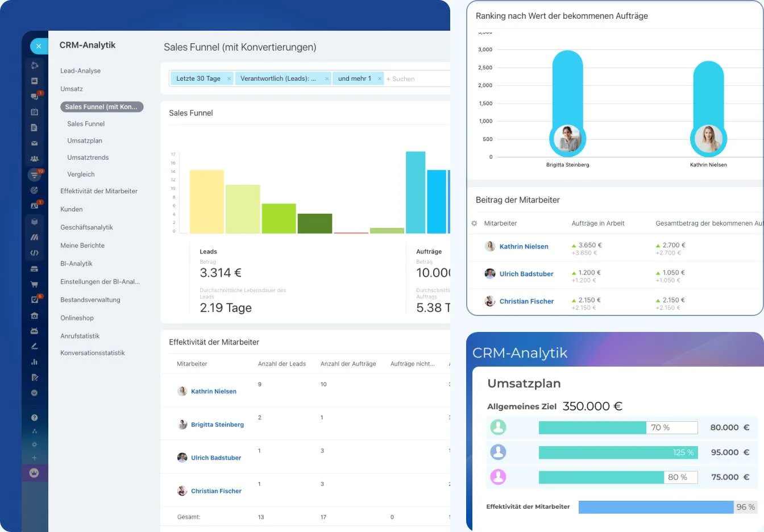Open Umsatzplan in the side menu
The width and height of the screenshot is (764, 532).
coord(85,141)
